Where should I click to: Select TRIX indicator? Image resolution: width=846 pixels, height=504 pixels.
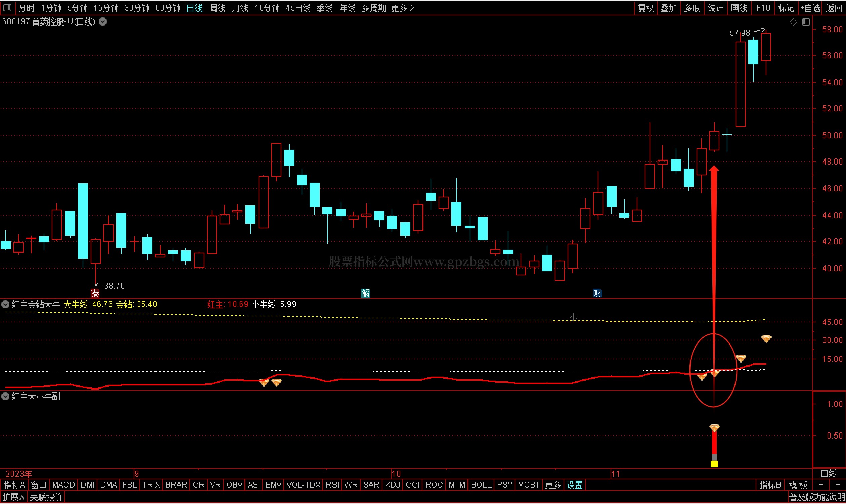coord(151,485)
